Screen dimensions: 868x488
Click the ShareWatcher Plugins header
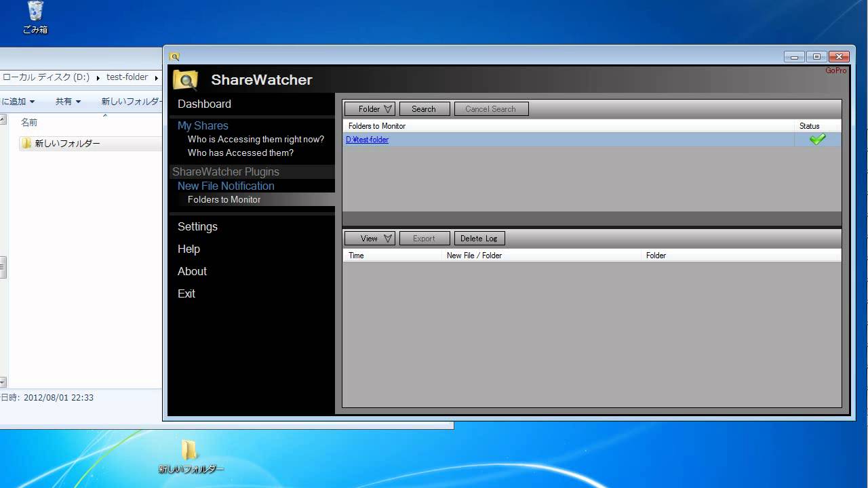pos(226,171)
